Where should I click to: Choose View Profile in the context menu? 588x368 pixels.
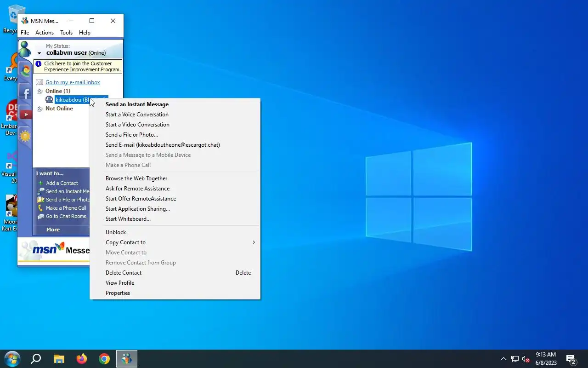coord(175,283)
